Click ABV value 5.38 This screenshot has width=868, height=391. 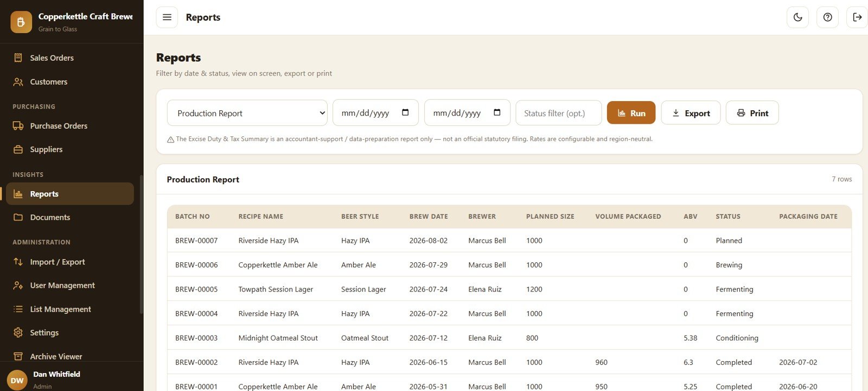pyautogui.click(x=691, y=338)
